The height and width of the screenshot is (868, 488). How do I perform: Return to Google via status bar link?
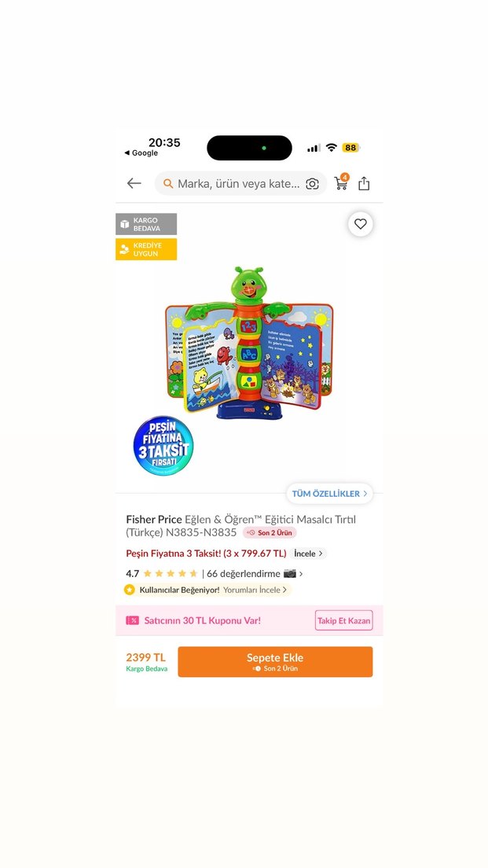[141, 153]
